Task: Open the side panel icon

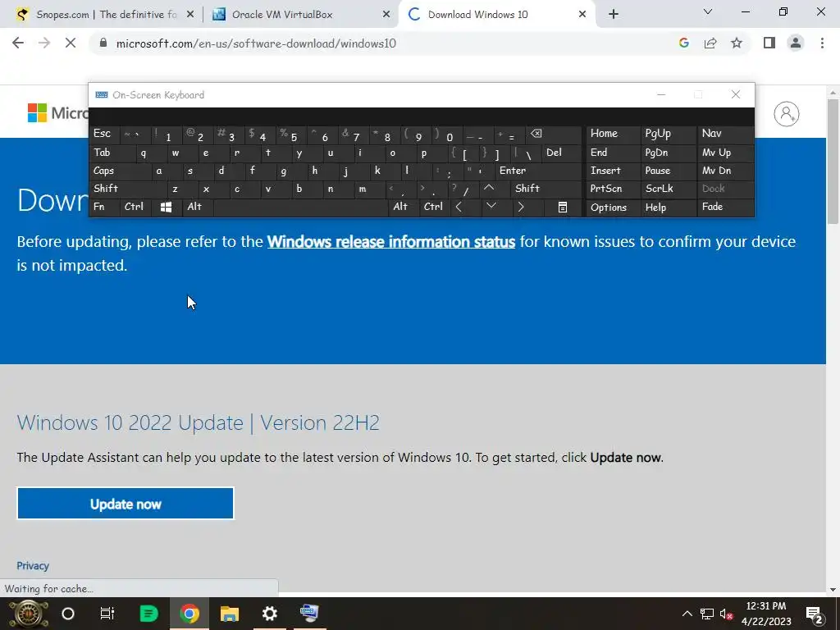Action: pos(769,43)
